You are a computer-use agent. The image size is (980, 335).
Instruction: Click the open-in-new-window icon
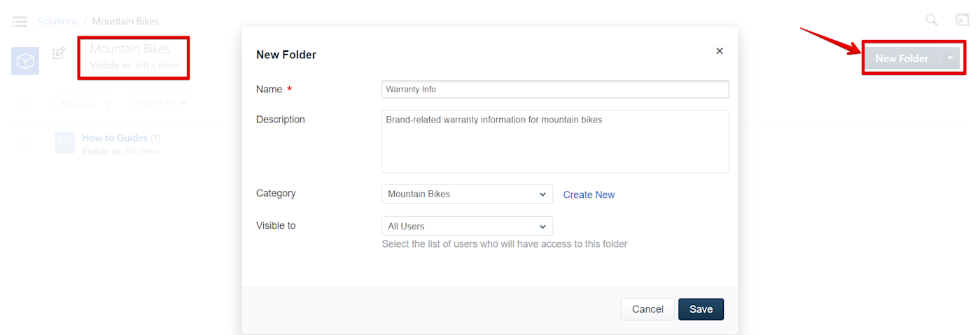click(x=962, y=20)
